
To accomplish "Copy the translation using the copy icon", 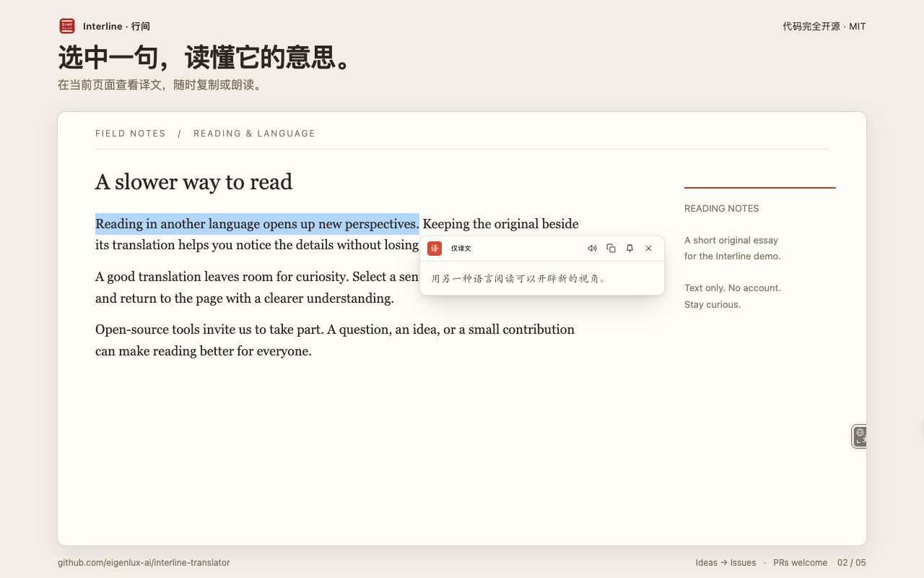I will point(611,249).
